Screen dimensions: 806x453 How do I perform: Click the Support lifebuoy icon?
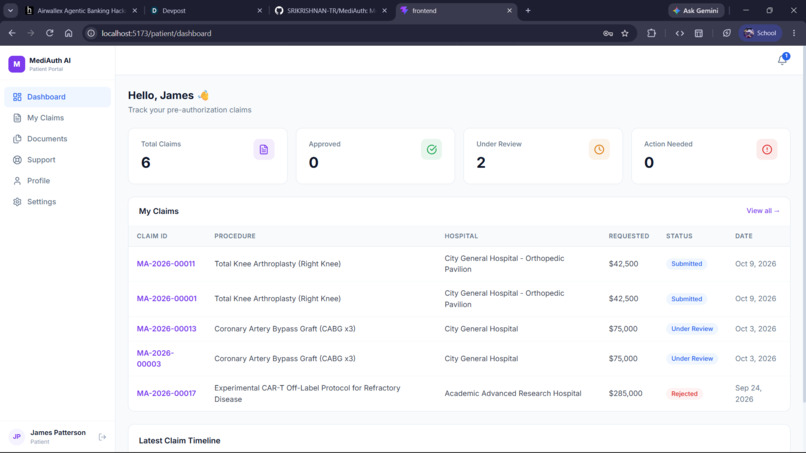click(17, 160)
